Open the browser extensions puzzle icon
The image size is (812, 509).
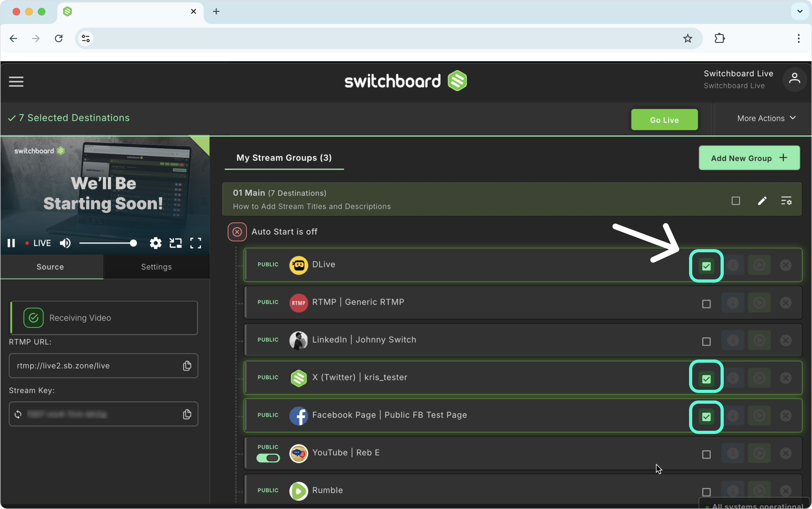720,38
